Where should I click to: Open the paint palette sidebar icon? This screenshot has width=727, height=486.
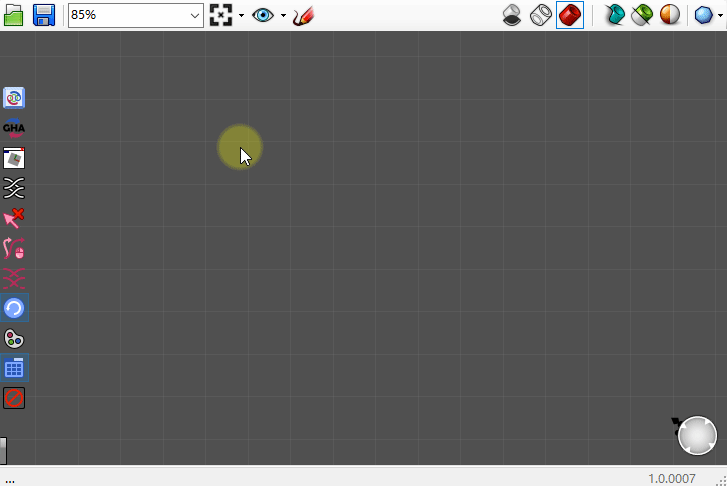click(14, 339)
